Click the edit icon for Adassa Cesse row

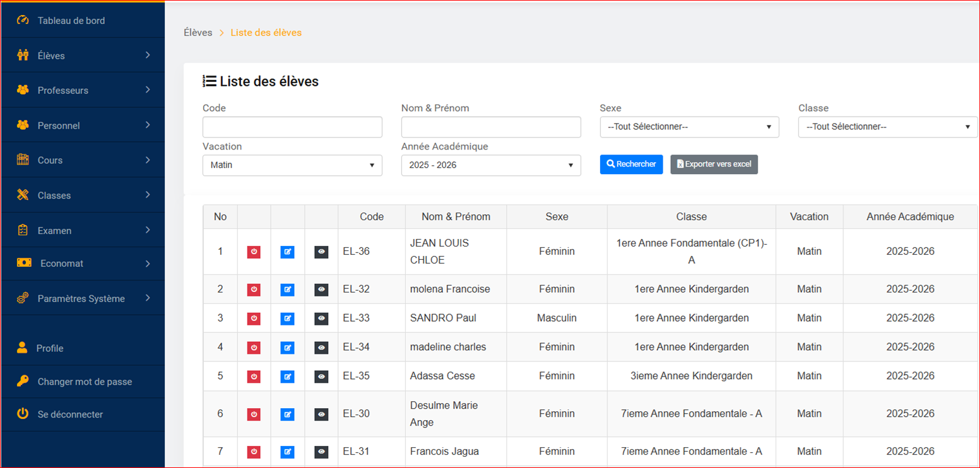click(287, 377)
